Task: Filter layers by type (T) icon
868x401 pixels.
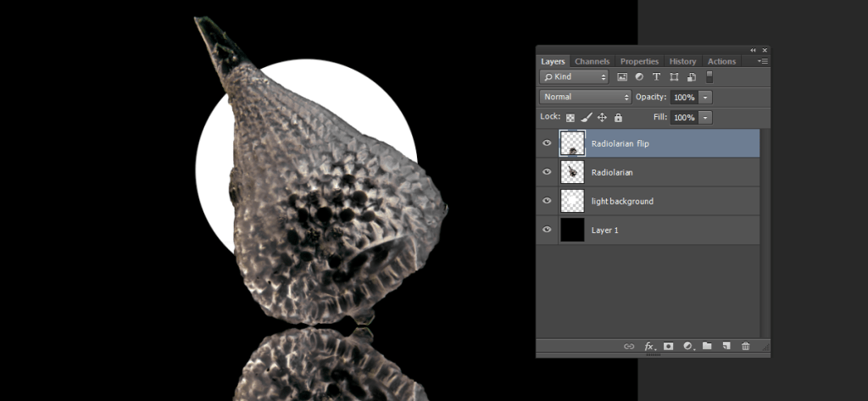Action: point(657,77)
